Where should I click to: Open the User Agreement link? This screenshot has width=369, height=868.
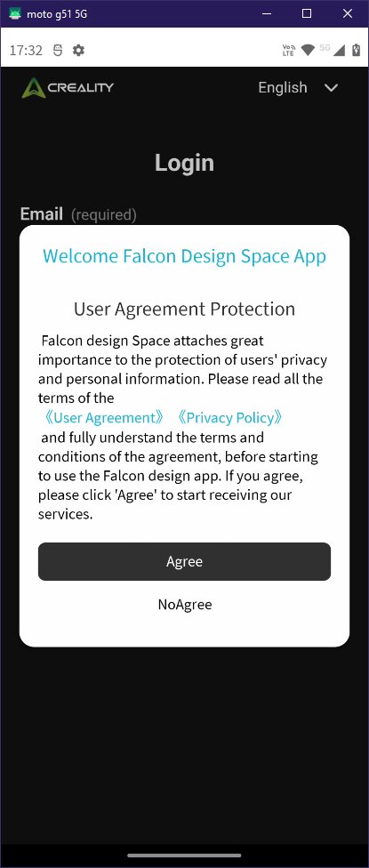(x=104, y=417)
